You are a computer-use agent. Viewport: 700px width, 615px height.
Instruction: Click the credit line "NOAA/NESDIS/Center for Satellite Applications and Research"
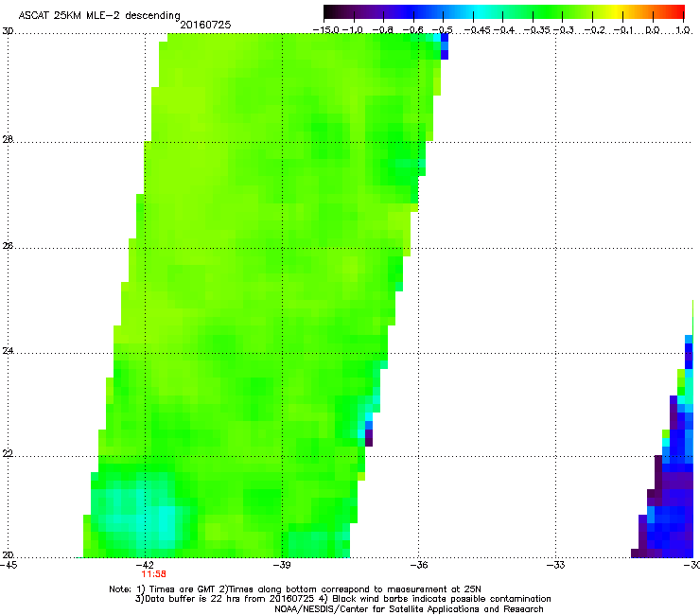click(409, 609)
